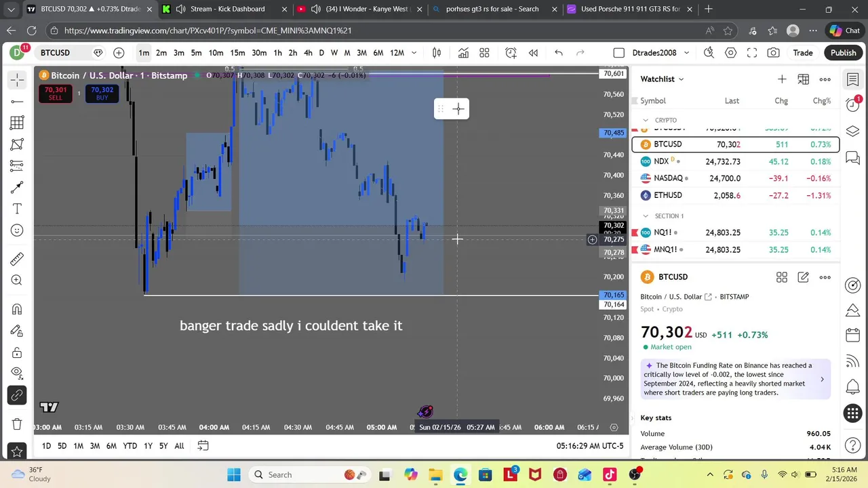Open BTCUSD details three-dot menu
This screenshot has width=868, height=488.
coord(825,277)
